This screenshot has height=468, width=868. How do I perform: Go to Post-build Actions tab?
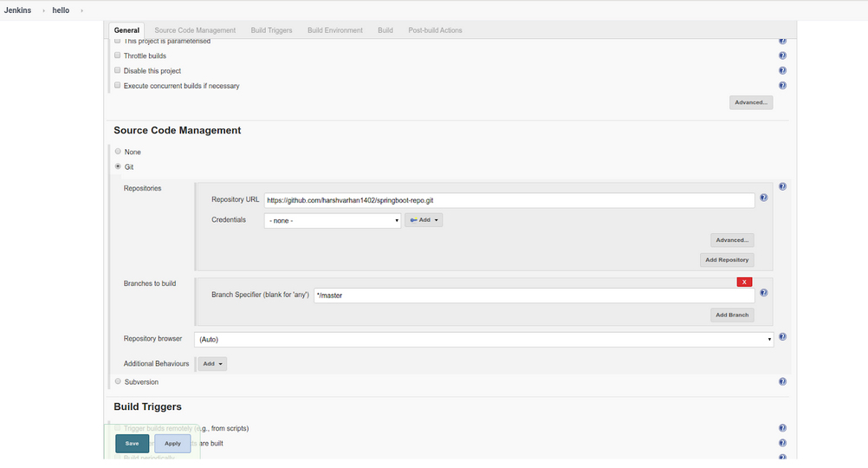(x=435, y=30)
